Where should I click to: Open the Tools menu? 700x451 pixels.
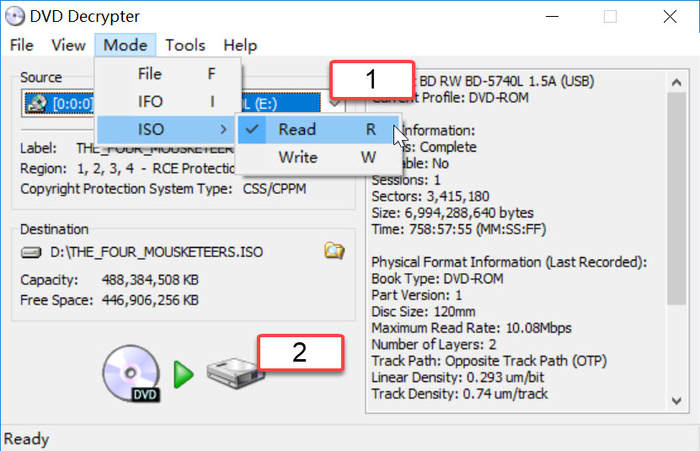(x=185, y=45)
